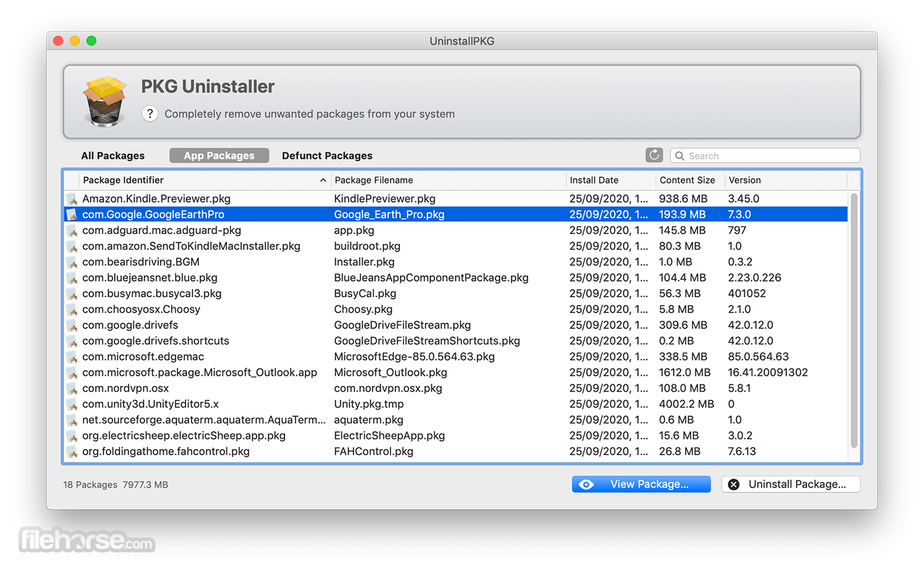Click the BlueJeansAppComponentPackage.pkg filename
The width and height of the screenshot is (924, 571).
point(431,278)
